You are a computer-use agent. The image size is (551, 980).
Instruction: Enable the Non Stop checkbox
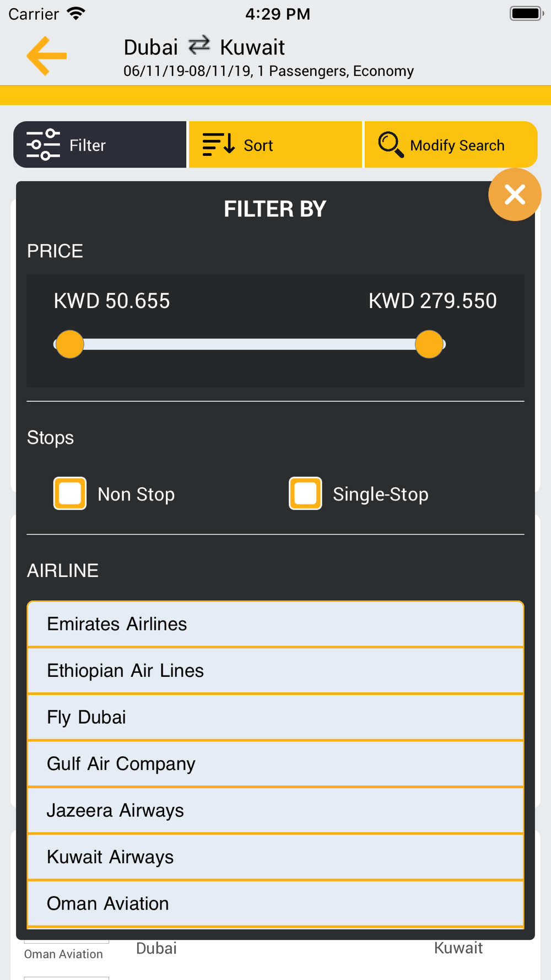(x=70, y=493)
